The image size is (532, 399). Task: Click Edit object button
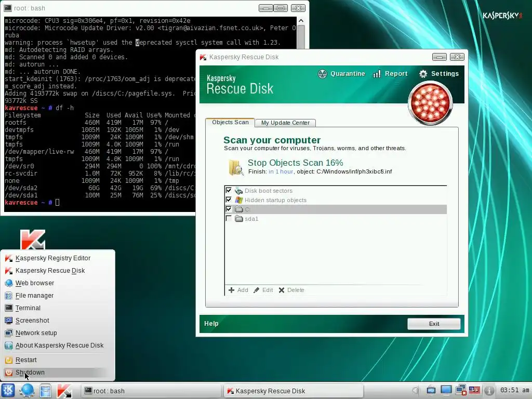[x=263, y=290]
